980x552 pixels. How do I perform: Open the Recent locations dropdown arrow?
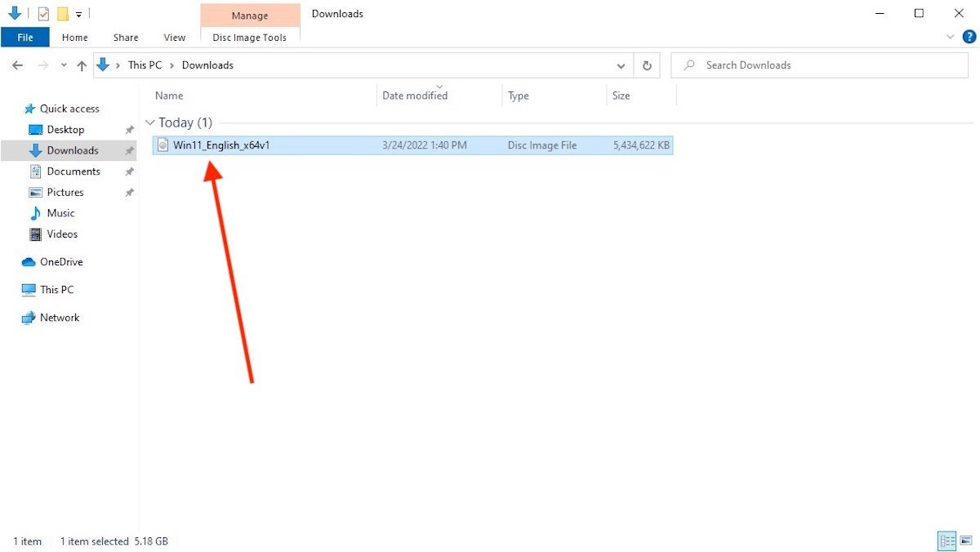tap(64, 65)
